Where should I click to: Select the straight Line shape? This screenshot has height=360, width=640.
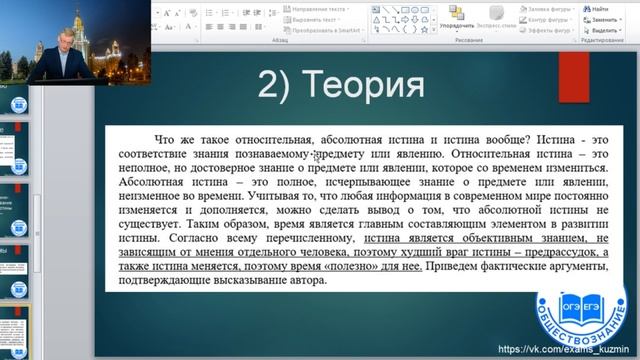[x=386, y=10]
